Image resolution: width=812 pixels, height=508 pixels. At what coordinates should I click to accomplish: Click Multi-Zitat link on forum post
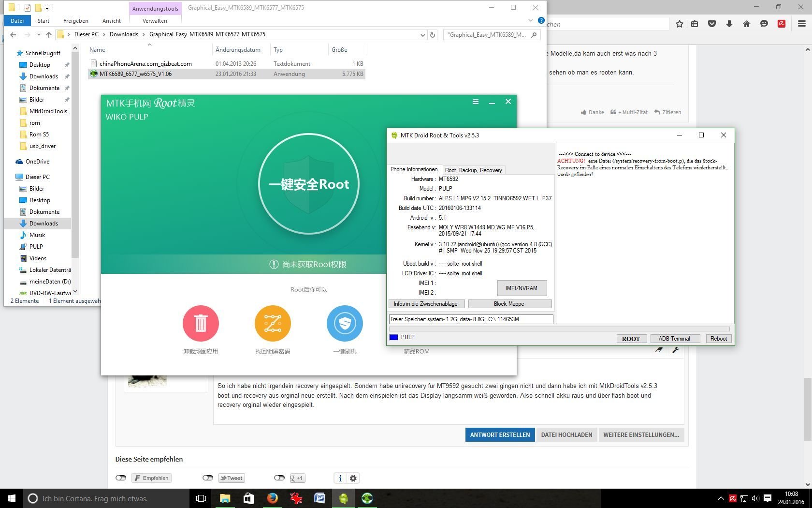coord(629,112)
